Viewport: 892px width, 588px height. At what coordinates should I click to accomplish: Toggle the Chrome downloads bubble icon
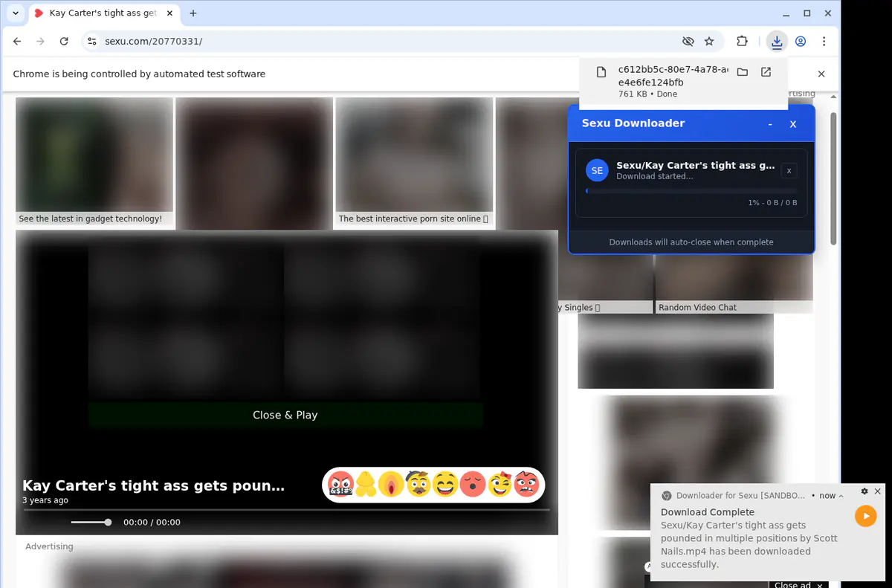tap(777, 42)
